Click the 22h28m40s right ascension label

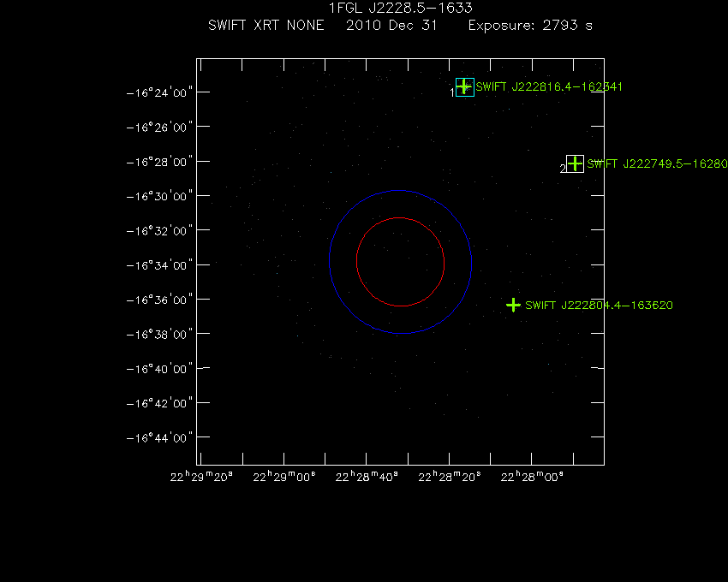pyautogui.click(x=367, y=477)
